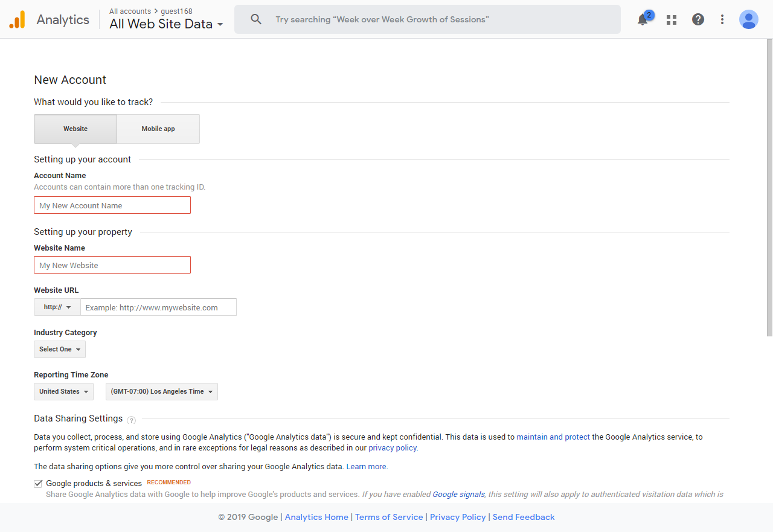This screenshot has width=773, height=532.
Task: Open the notifications bell icon
Action: coord(643,19)
